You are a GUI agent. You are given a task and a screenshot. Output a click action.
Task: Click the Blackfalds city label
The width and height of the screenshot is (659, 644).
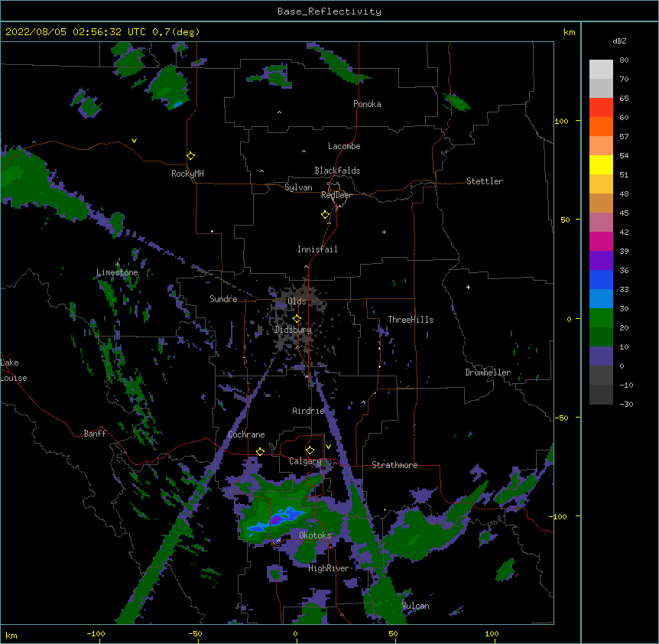337,171
